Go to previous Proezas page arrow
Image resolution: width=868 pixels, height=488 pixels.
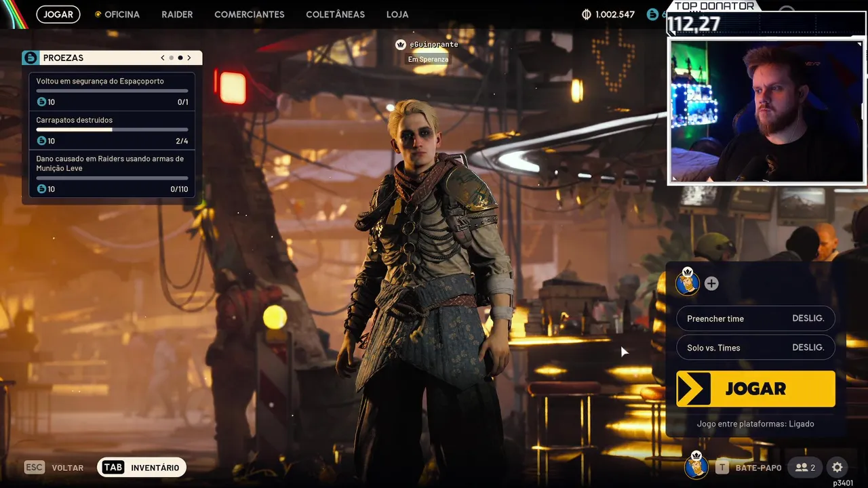163,58
